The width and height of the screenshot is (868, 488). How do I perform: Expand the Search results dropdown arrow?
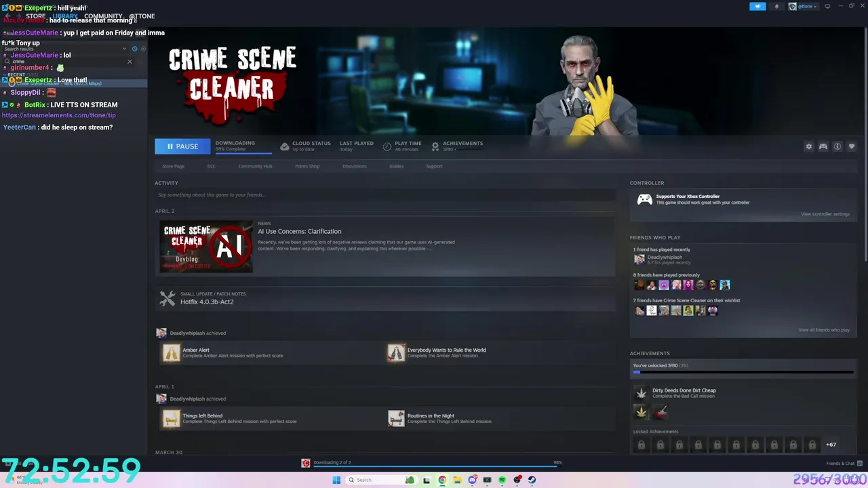(124, 49)
